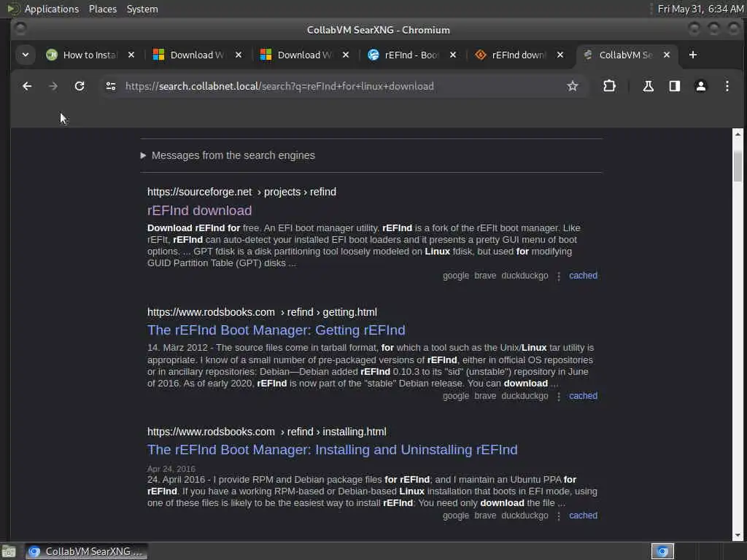This screenshot has height=560, width=747.
Task: Open the side panel icon
Action: coord(675,86)
